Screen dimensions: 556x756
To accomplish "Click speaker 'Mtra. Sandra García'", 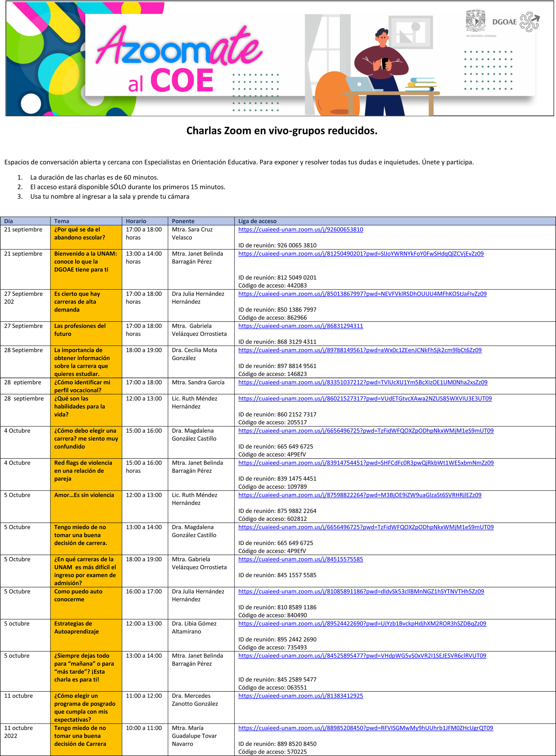I will (198, 383).
